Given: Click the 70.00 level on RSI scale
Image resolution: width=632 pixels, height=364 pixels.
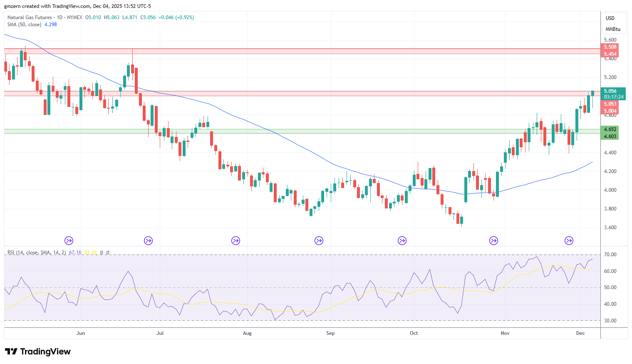Looking at the screenshot, I should pyautogui.click(x=610, y=255).
